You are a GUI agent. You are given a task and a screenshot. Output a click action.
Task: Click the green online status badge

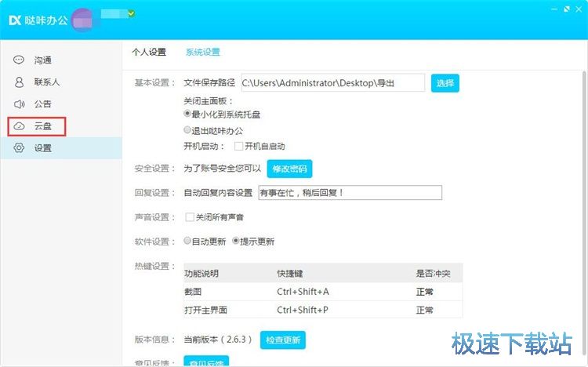point(131,14)
